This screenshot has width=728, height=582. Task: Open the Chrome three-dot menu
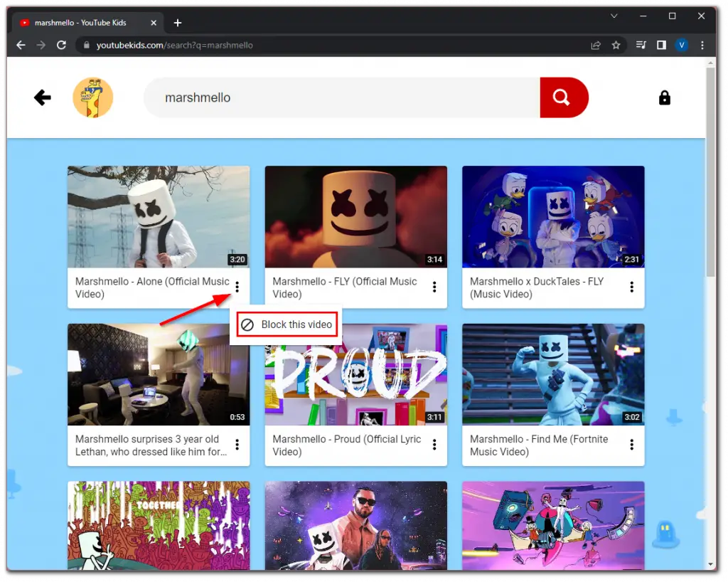coord(702,44)
